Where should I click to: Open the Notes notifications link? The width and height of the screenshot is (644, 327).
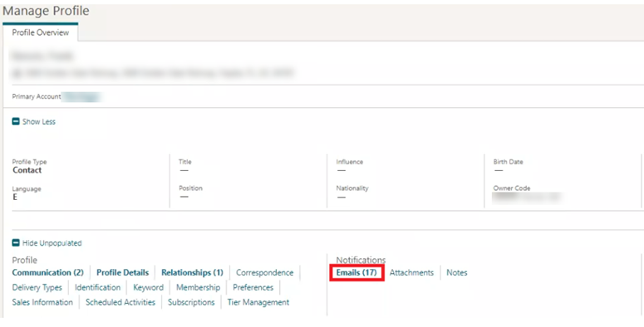(x=457, y=273)
